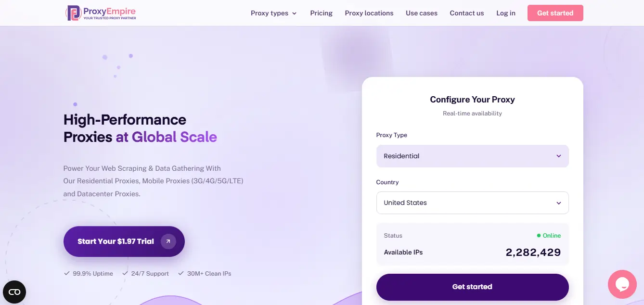Viewport: 644px width, 305px height.
Task: Open the live chat bubble
Action: [622, 284]
